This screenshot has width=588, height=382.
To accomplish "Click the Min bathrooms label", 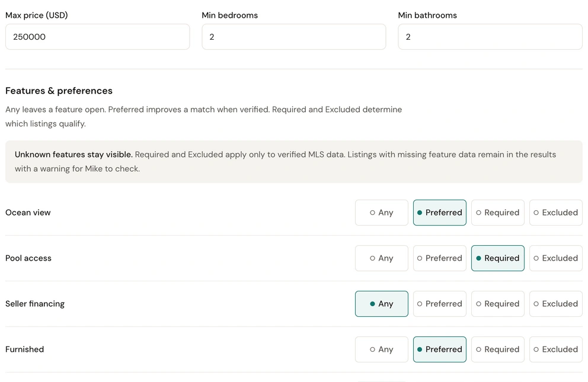I will (427, 15).
